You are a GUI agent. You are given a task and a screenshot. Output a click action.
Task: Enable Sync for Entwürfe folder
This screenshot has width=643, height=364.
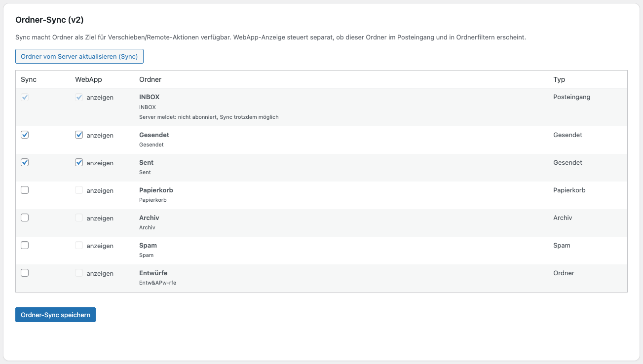pos(25,273)
